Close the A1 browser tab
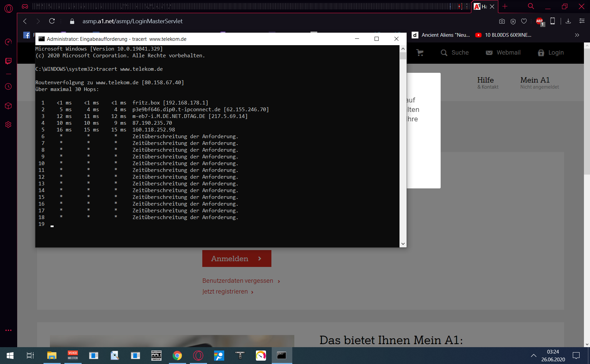This screenshot has width=590, height=364. pyautogui.click(x=492, y=7)
